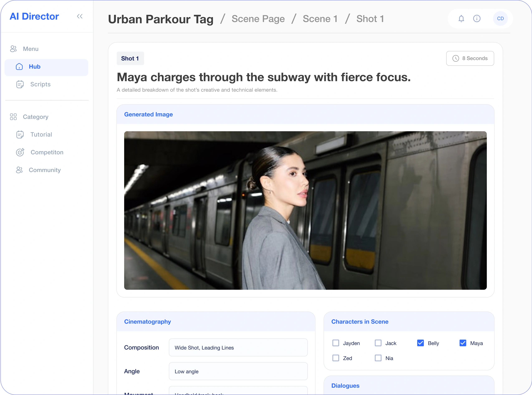The height and width of the screenshot is (395, 532).
Task: Click the Community people icon
Action: pos(19,170)
